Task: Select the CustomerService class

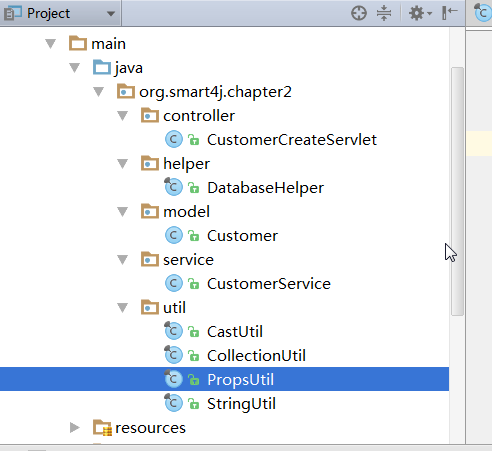Action: point(269,284)
